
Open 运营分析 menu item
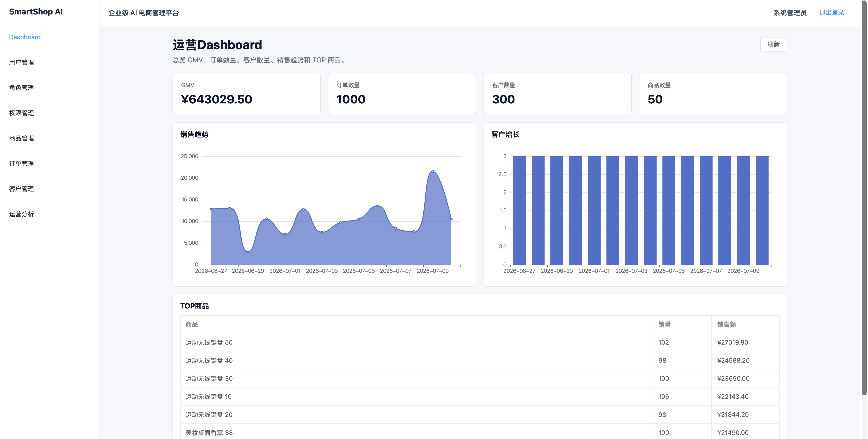[21, 214]
